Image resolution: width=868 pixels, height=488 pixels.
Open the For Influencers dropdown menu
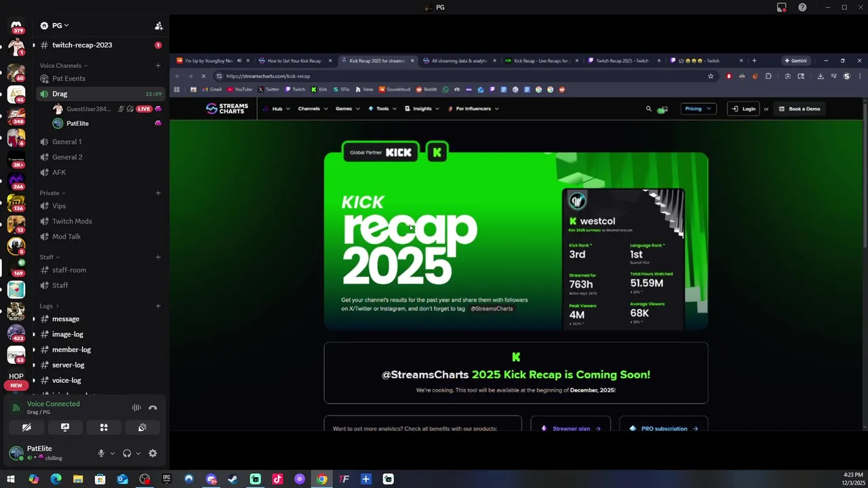click(473, 108)
